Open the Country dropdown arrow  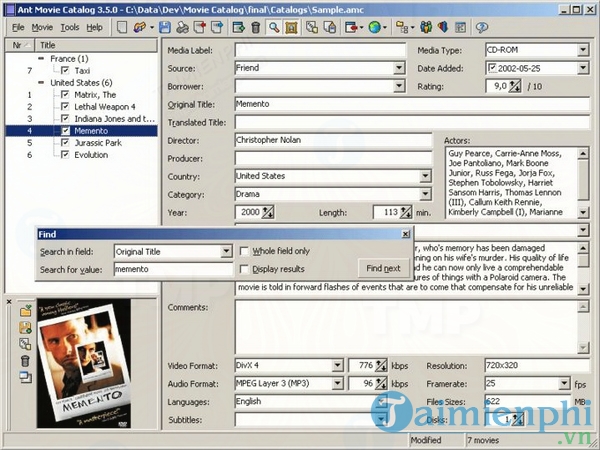(425, 176)
